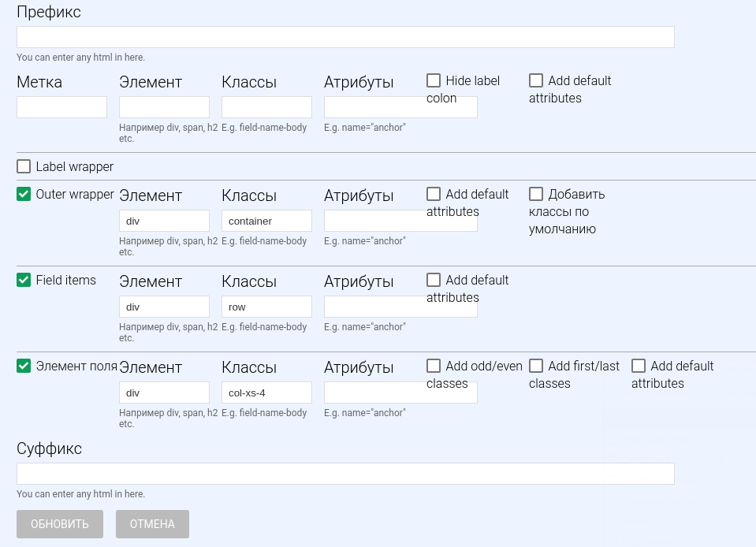
Task: Click the Префикс heading label
Action: coord(49,12)
